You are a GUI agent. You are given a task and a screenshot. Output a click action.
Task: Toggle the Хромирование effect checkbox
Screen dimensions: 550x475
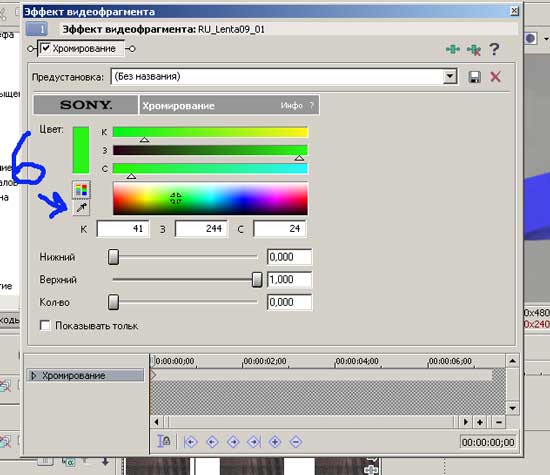click(46, 48)
